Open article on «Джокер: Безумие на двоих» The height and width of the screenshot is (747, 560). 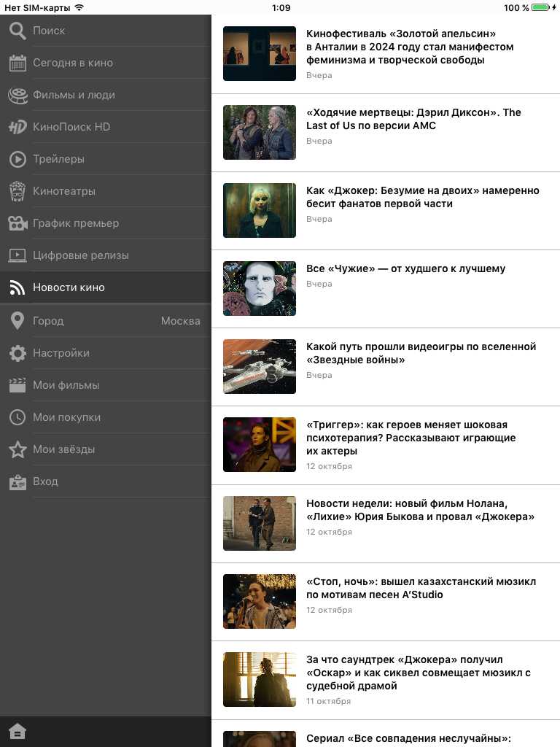tap(386, 211)
